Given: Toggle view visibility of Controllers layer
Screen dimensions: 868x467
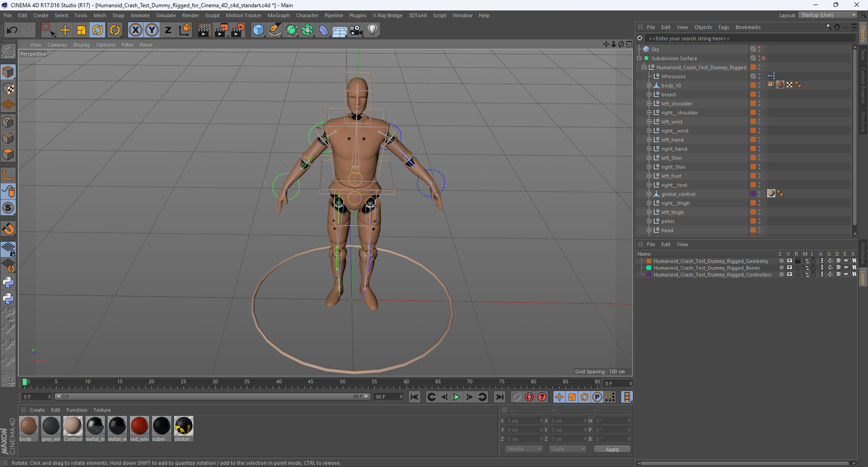Looking at the screenshot, I should 789,274.
